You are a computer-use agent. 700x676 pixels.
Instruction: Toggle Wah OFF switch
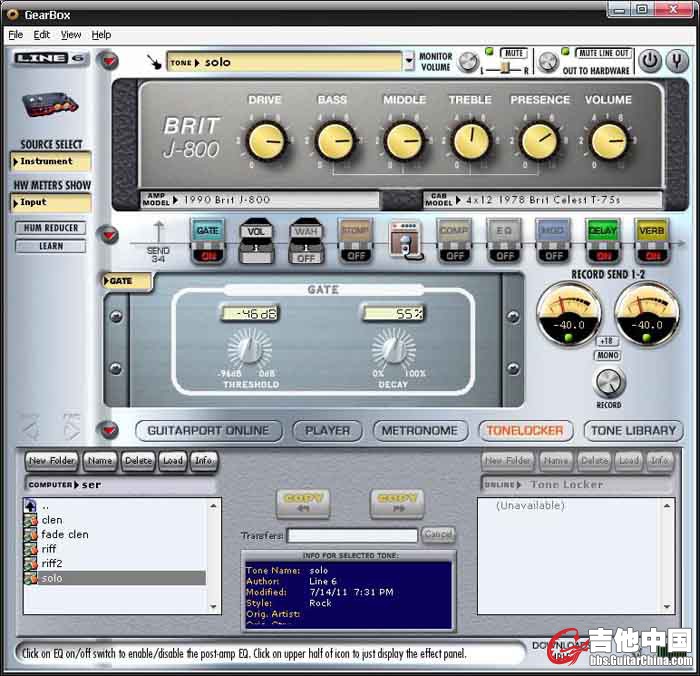(x=306, y=258)
